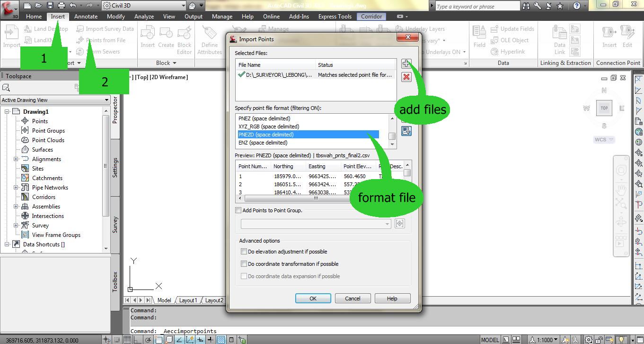
Task: Toggle the highlighted light bulb status icon
Action: point(620,339)
